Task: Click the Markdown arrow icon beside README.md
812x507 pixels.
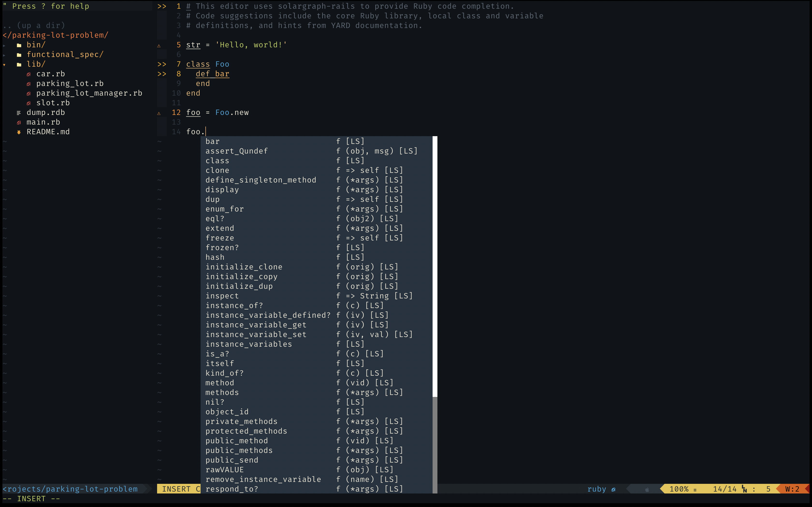Action: tap(19, 132)
